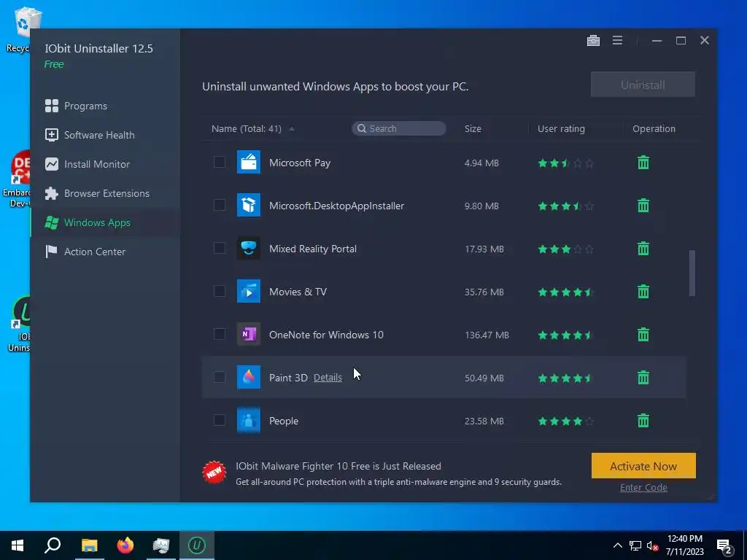The height and width of the screenshot is (560, 747).
Task: Open Firefox from the taskbar
Action: [125, 545]
